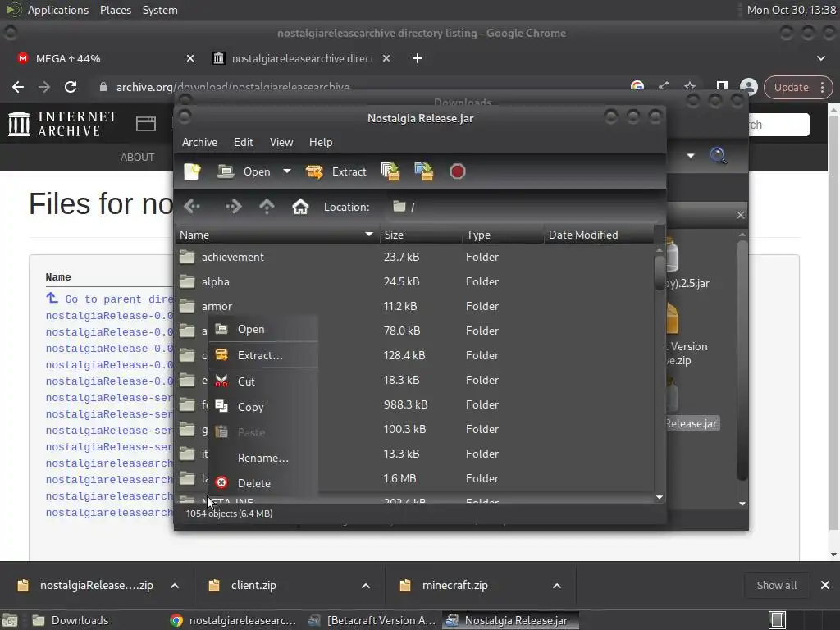This screenshot has height=630, width=840.
Task: Open the client.zip download item
Action: pyautogui.click(x=253, y=586)
